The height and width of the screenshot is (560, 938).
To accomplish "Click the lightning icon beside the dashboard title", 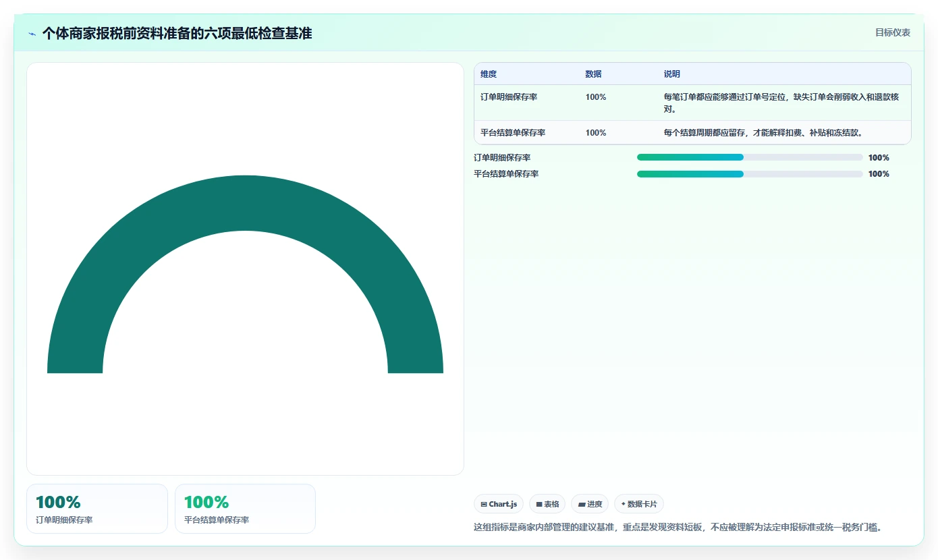I will (32, 34).
